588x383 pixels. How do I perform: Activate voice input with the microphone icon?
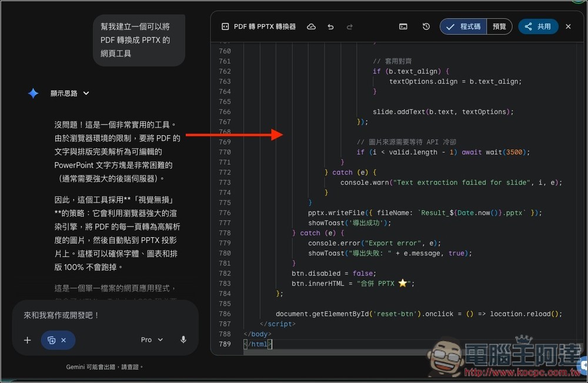pos(183,339)
